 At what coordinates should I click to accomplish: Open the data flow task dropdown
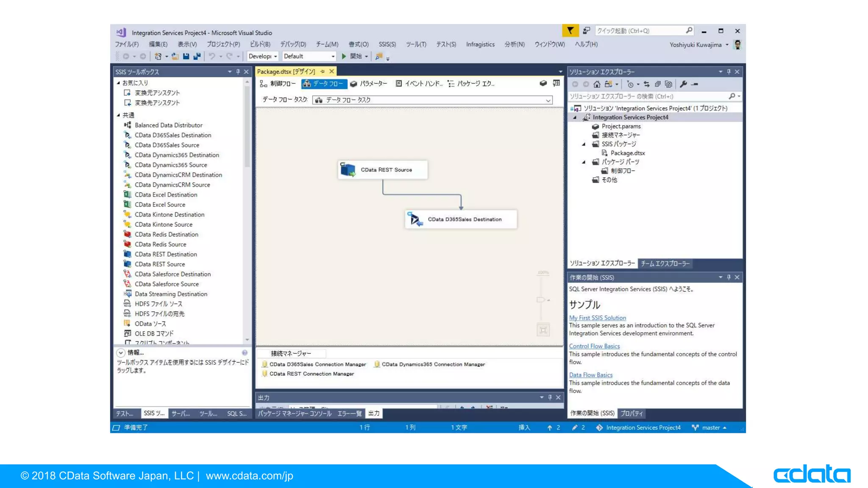click(x=548, y=100)
